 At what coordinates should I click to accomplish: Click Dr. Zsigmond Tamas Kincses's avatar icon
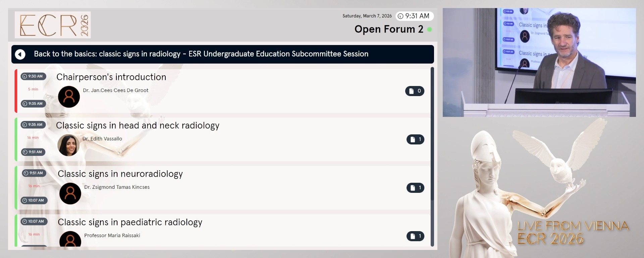click(70, 193)
